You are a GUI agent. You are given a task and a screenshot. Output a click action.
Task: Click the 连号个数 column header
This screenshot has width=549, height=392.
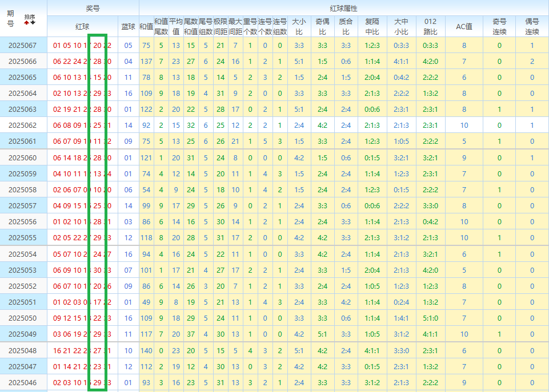[265, 26]
